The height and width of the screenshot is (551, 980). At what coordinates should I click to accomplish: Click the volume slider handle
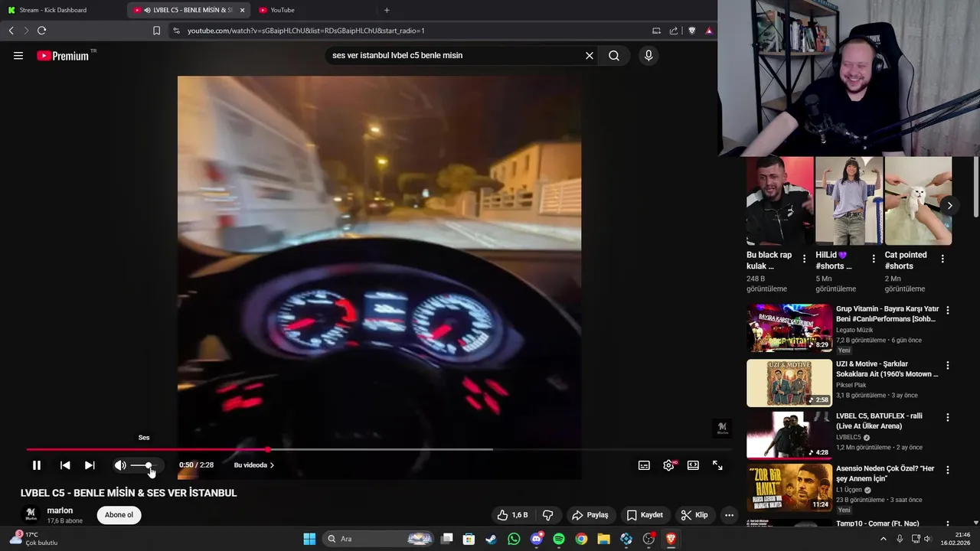tap(149, 465)
